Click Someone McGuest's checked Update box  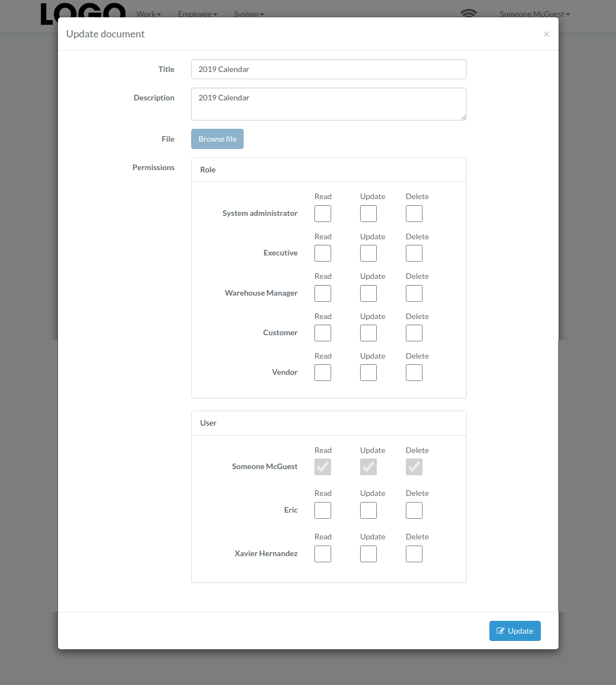pyautogui.click(x=368, y=467)
